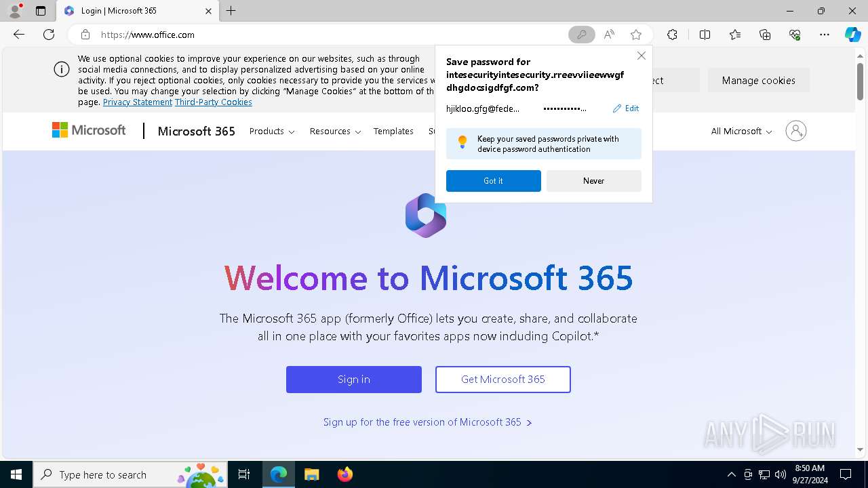Screen dimensions: 868x488
Task: Open the Templates menu item
Action: coord(393,131)
